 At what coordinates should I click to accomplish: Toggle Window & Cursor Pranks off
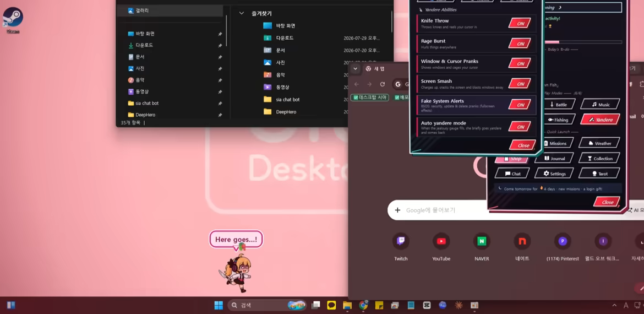click(x=520, y=64)
